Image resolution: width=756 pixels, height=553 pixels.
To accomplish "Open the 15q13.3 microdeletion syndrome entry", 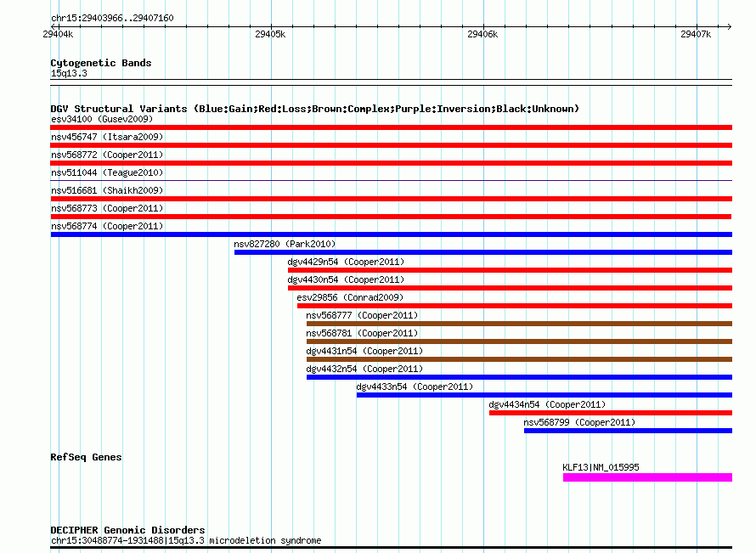I will 186,540.
